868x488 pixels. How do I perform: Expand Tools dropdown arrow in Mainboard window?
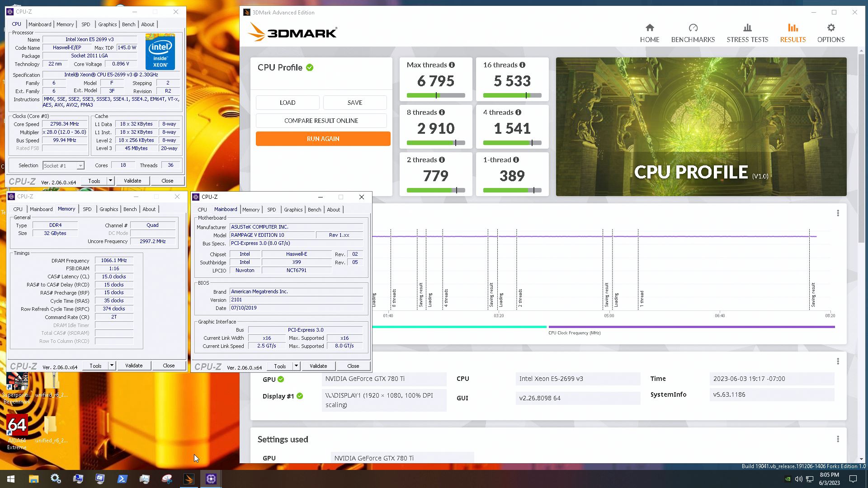click(296, 366)
